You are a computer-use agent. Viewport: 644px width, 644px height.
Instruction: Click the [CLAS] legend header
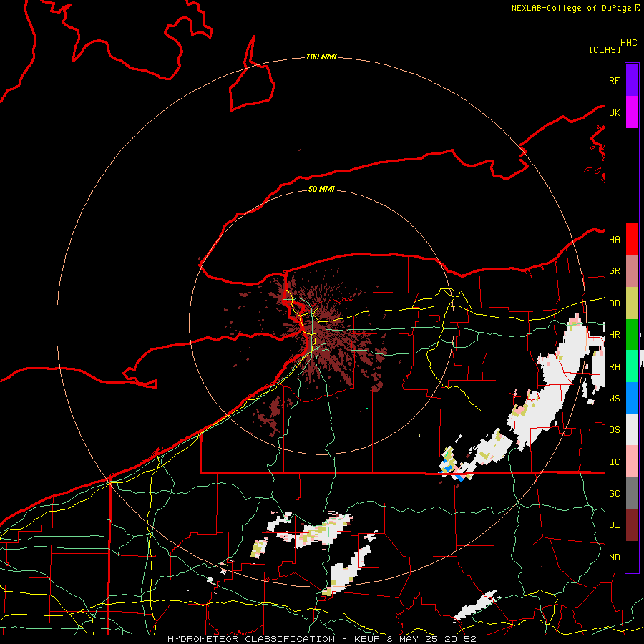point(605,49)
